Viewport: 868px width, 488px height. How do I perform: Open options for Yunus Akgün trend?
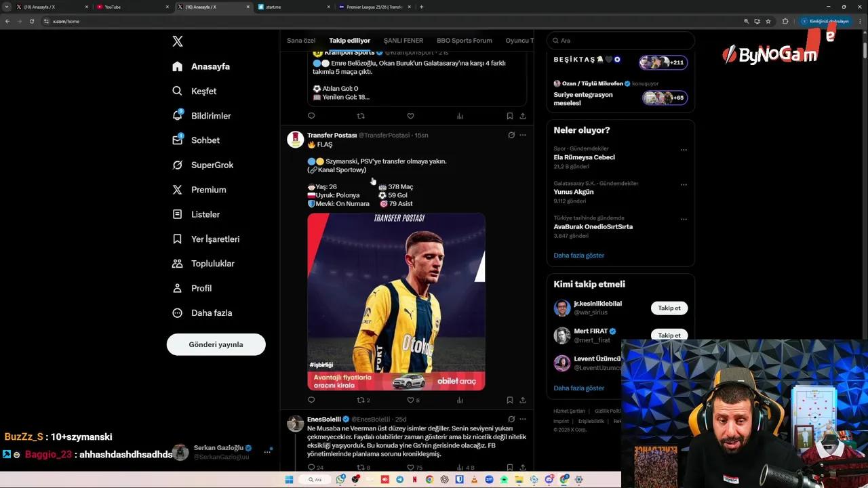(x=684, y=184)
